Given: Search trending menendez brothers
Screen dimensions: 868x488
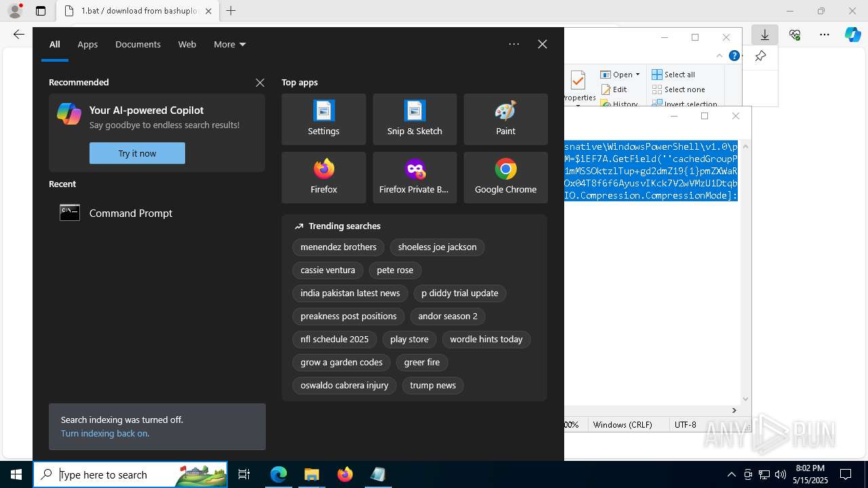Looking at the screenshot, I should pyautogui.click(x=338, y=247).
